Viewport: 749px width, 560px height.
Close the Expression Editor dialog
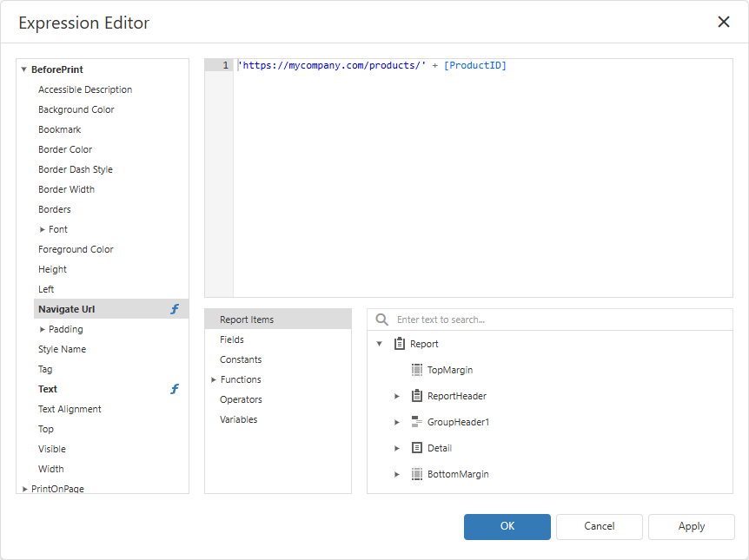(x=724, y=22)
